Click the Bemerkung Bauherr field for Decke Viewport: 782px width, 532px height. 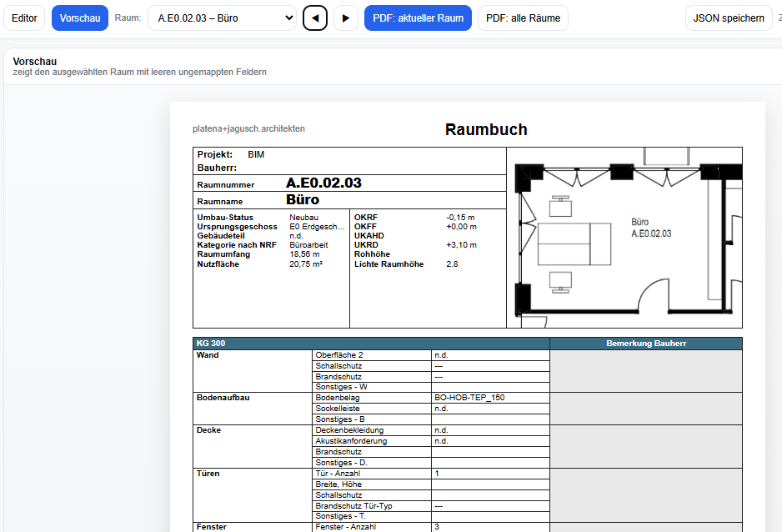(x=646, y=446)
